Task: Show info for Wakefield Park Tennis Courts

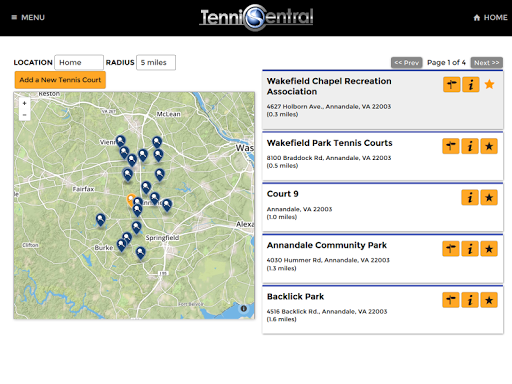Action: (x=470, y=146)
